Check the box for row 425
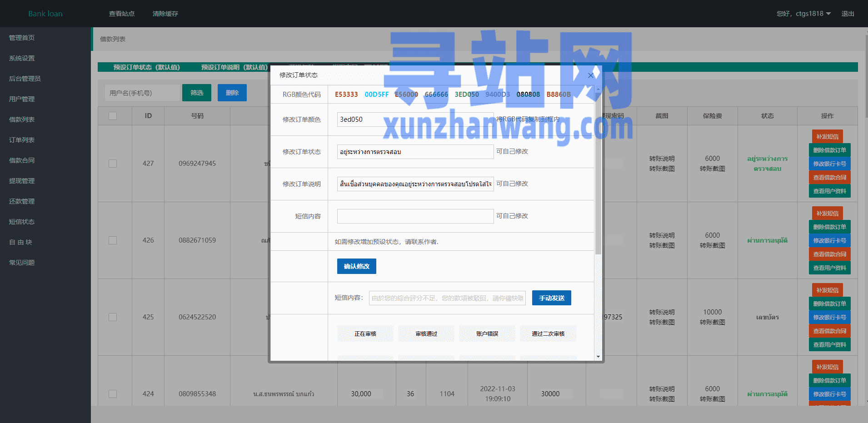The width and height of the screenshot is (868, 423). pyautogui.click(x=113, y=317)
